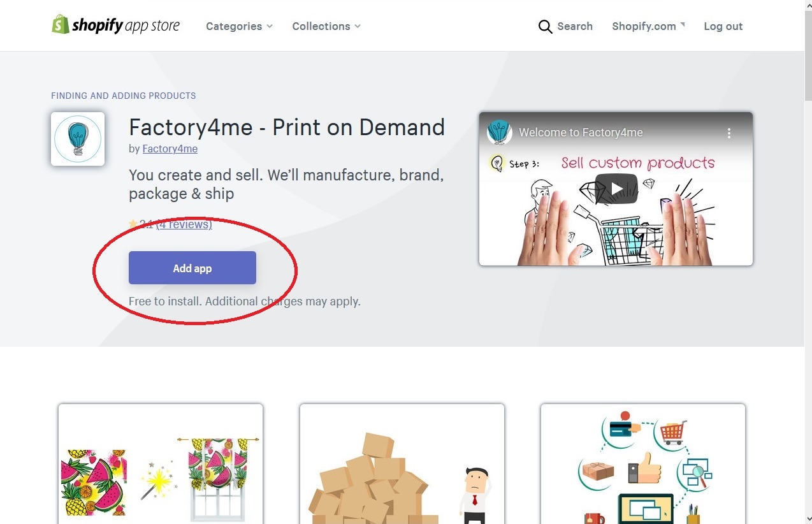Click the Factory4me - Print on Demand heading

(x=287, y=127)
